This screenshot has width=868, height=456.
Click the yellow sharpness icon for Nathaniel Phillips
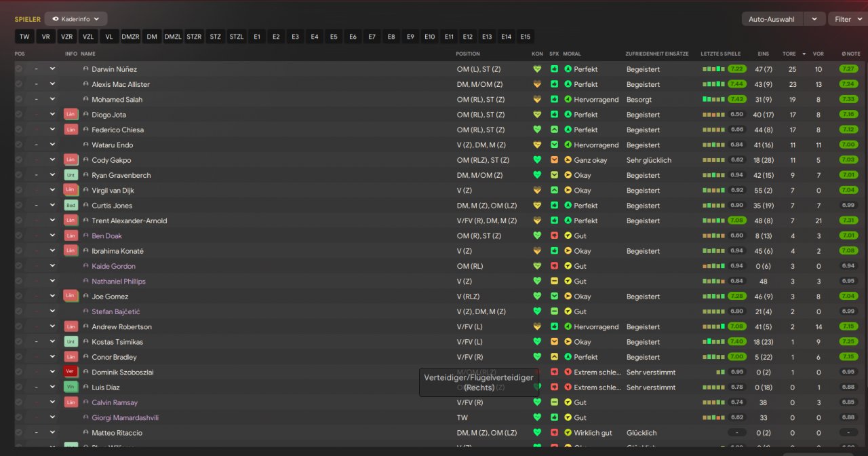click(x=554, y=282)
